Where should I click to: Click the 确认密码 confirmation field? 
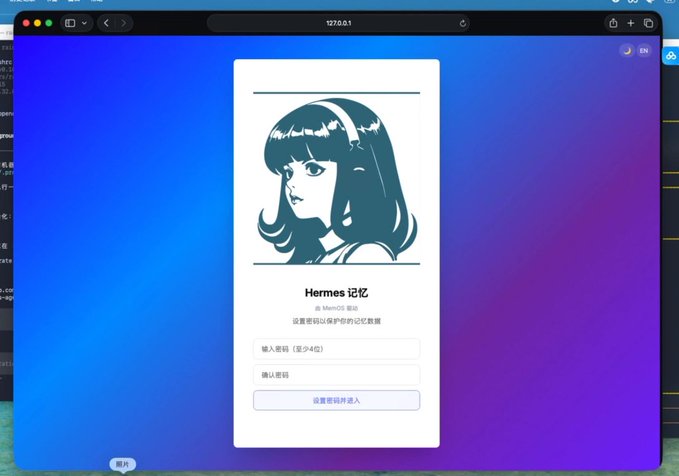pyautogui.click(x=336, y=375)
